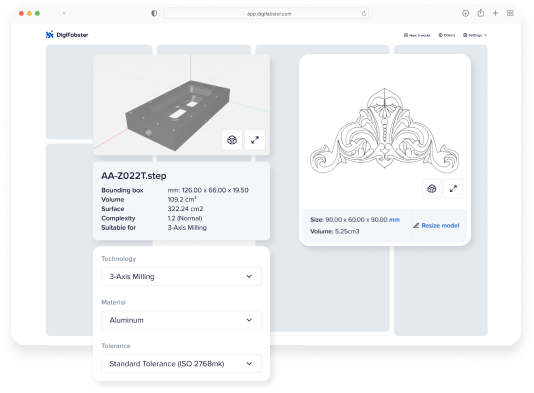Open How it works in header
This screenshot has width=534, height=393.
pos(417,35)
